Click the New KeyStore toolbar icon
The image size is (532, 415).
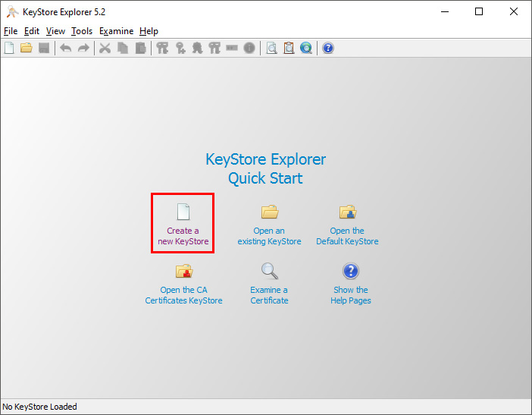(x=9, y=48)
